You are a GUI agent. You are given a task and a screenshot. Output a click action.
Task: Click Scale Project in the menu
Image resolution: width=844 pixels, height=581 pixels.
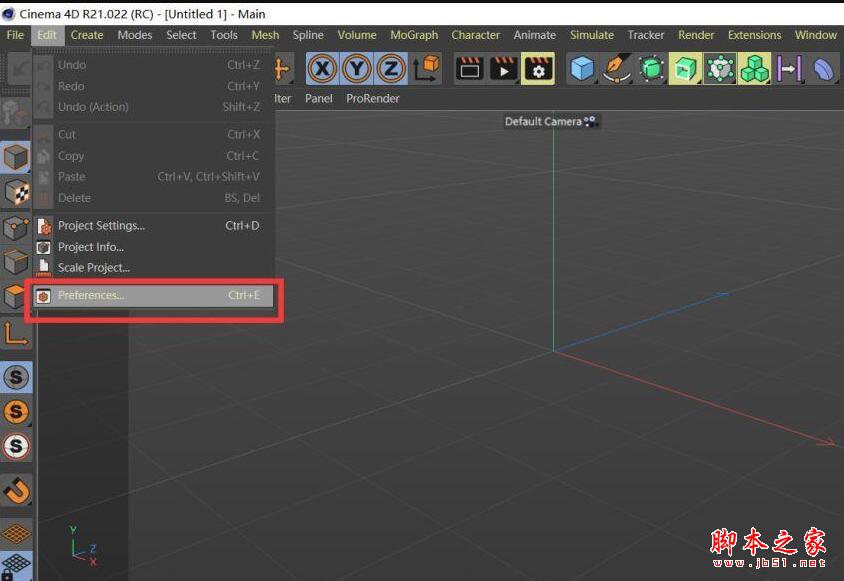[93, 267]
